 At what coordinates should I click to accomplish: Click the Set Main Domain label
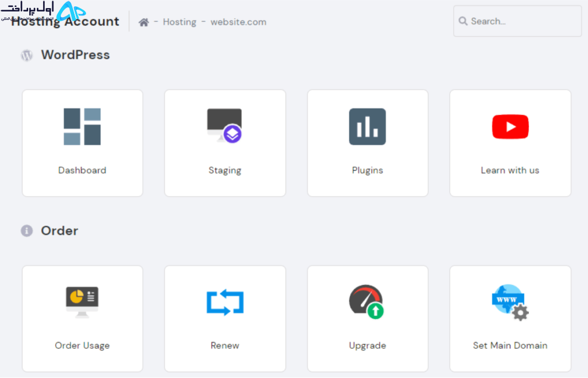coord(510,345)
